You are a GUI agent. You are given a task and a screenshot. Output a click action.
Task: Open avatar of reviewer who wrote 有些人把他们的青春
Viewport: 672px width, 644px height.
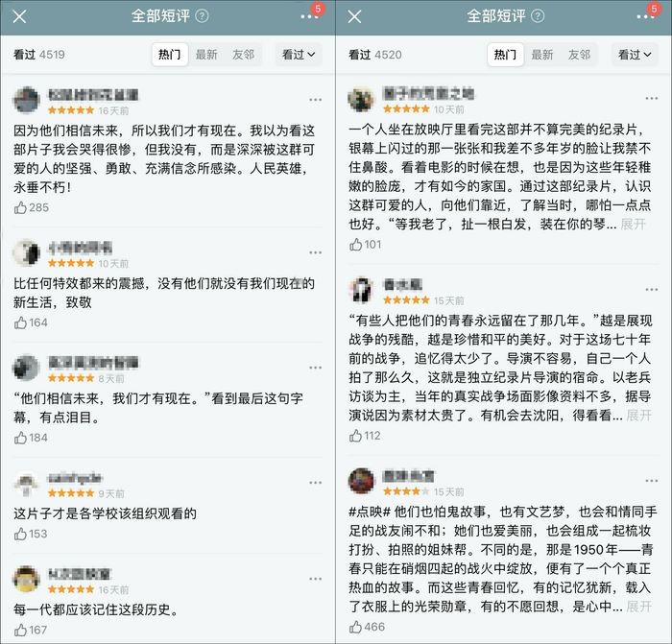point(361,290)
